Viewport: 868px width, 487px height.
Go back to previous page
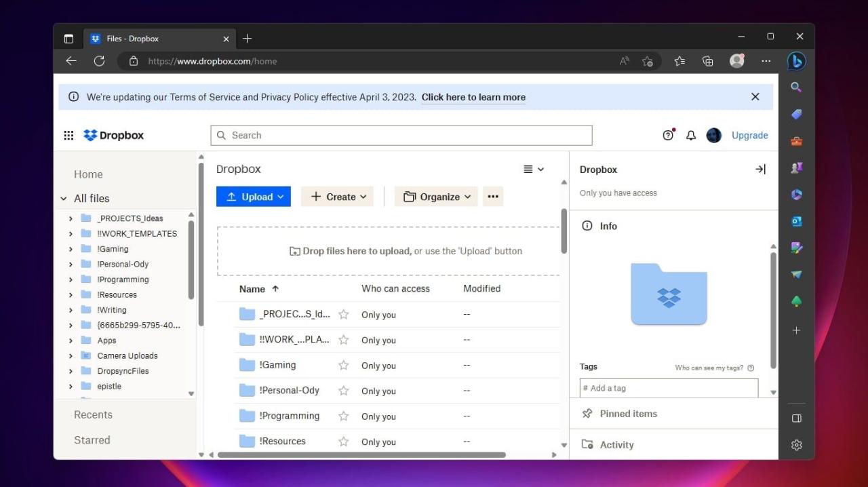pyautogui.click(x=71, y=61)
